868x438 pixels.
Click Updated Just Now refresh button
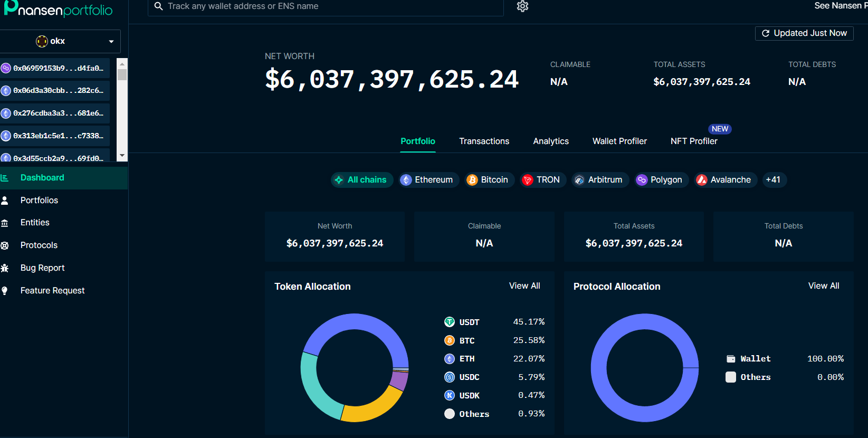804,33
